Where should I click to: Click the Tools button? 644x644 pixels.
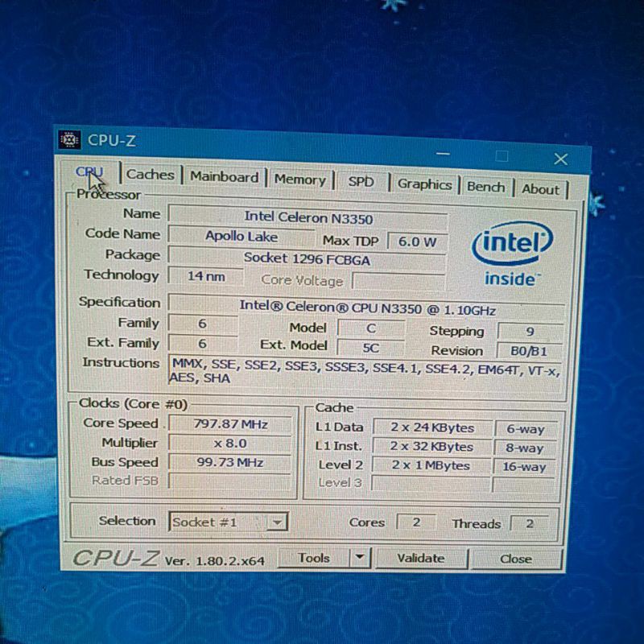coord(314,557)
